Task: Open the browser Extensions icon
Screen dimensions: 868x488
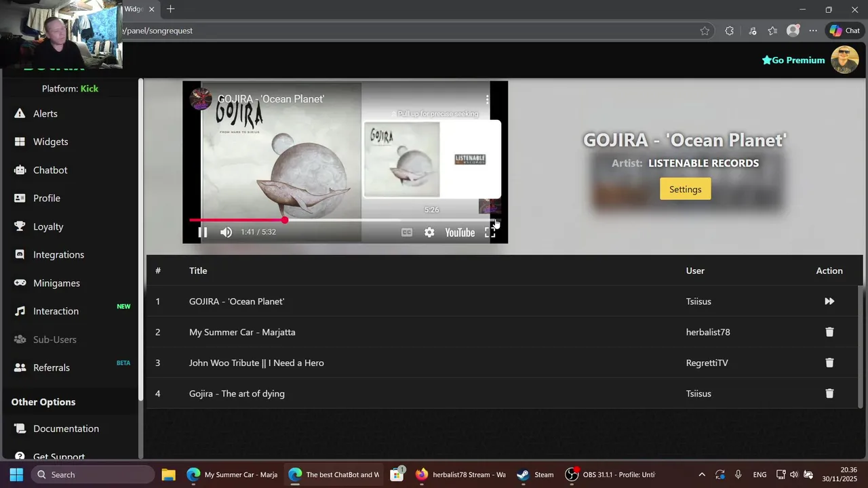Action: pos(730,30)
